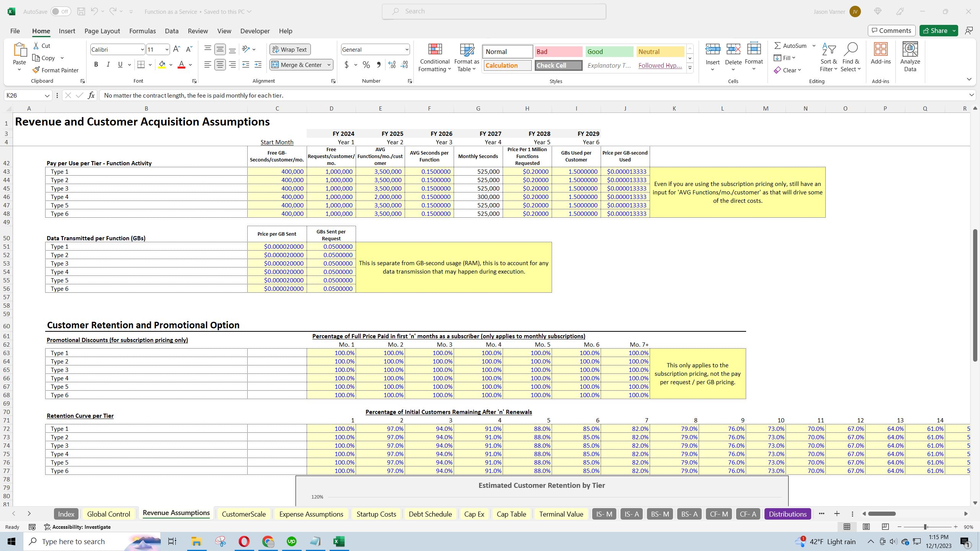Apply the Check Cell style

[558, 65]
